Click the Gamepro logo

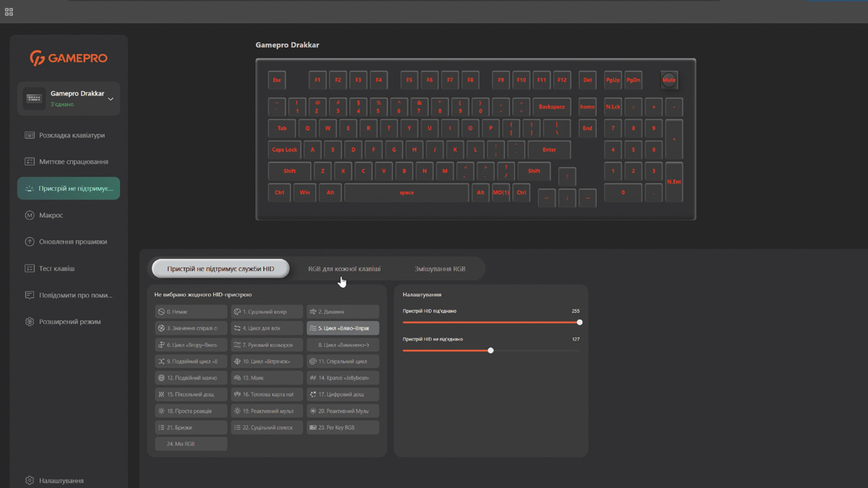[69, 58]
